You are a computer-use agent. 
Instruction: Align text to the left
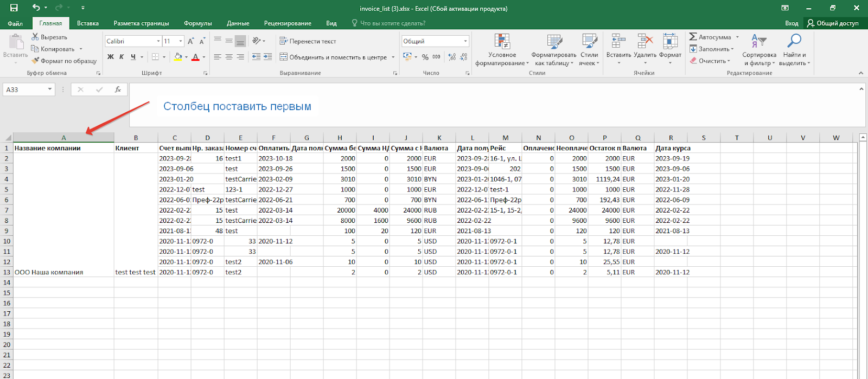tap(218, 56)
